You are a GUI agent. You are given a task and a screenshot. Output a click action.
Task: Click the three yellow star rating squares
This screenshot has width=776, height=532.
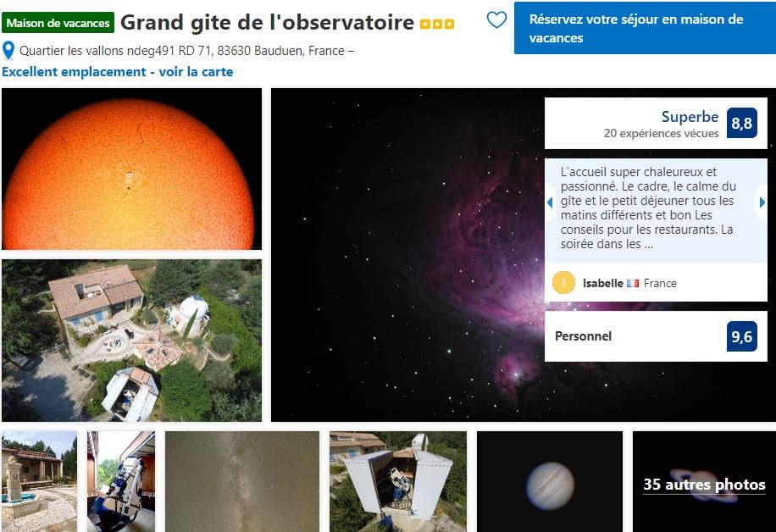[x=437, y=24]
